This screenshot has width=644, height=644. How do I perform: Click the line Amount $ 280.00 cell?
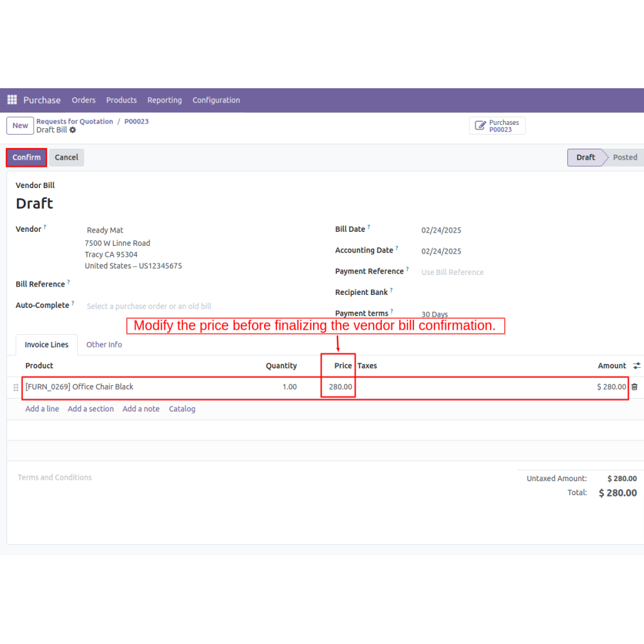coord(611,387)
